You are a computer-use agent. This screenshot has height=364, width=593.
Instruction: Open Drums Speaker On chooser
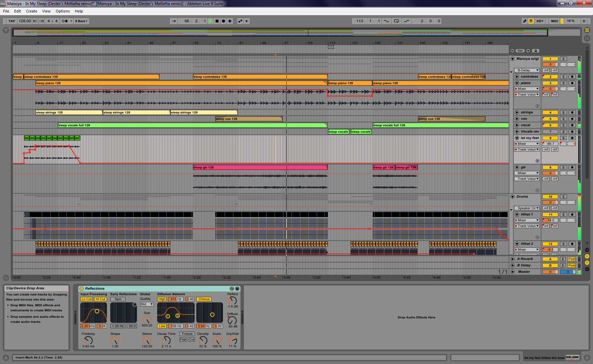tap(527, 208)
